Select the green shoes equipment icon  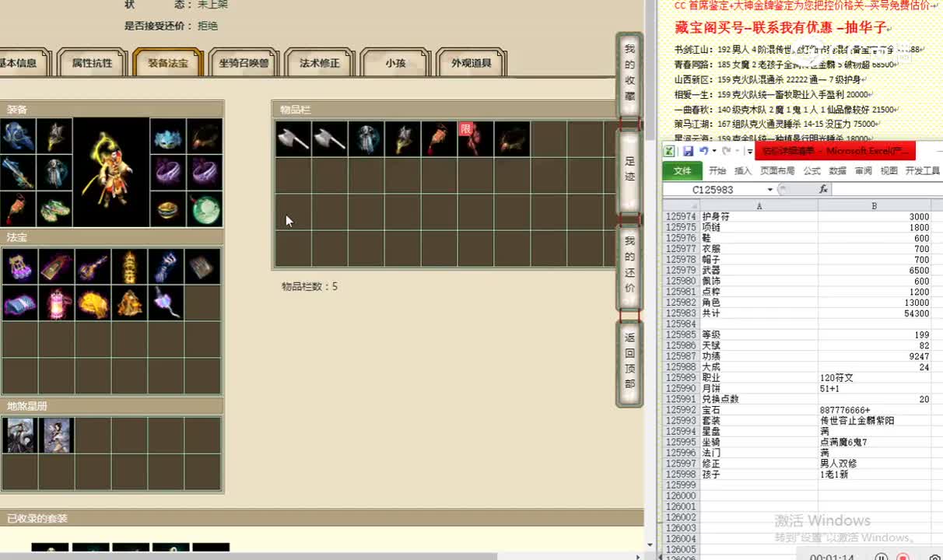coord(54,208)
